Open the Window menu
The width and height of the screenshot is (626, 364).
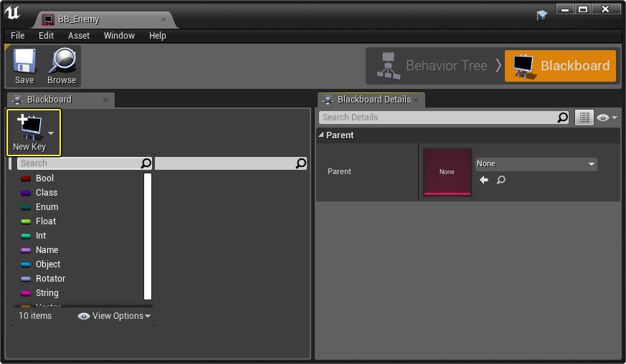[x=119, y=36]
